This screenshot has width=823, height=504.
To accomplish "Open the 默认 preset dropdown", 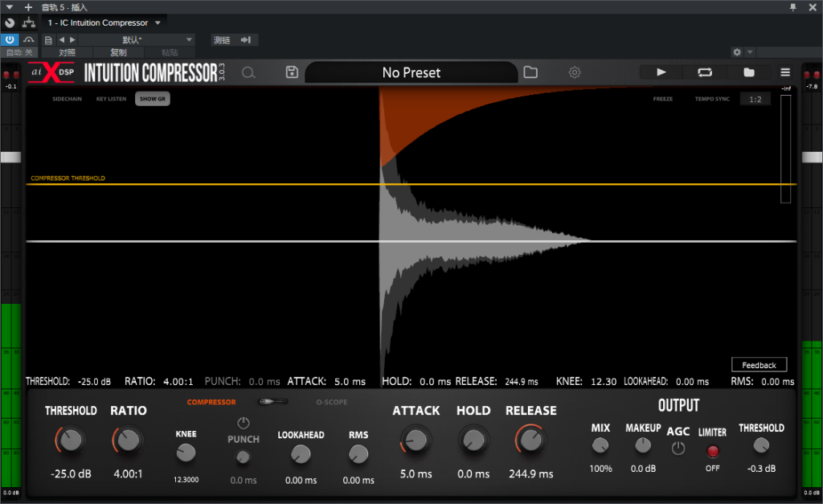I will 137,40.
